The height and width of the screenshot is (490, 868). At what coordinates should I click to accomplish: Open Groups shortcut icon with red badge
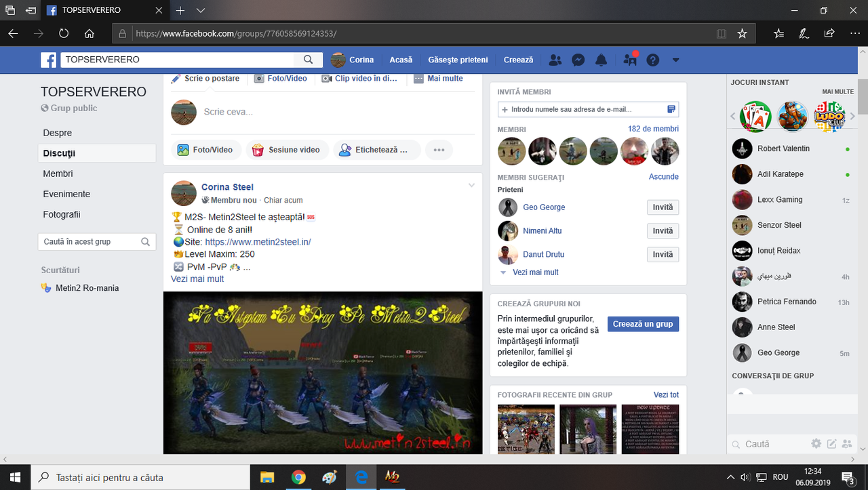point(630,60)
